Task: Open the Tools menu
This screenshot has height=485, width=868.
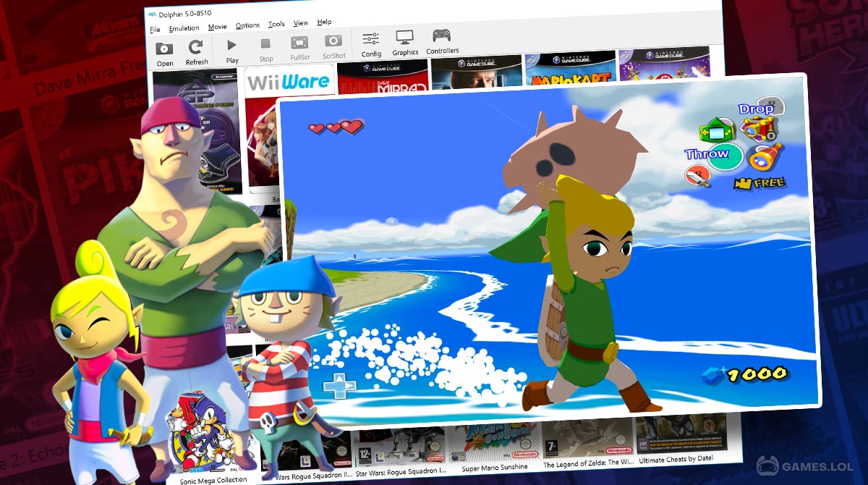Action: [276, 24]
